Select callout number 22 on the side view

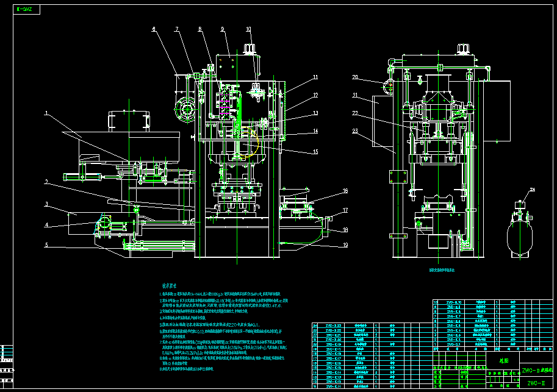pyautogui.click(x=355, y=113)
